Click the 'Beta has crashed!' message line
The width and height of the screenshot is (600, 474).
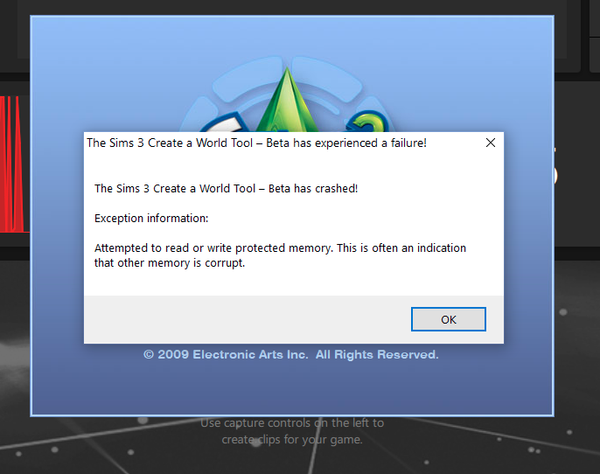click(x=226, y=188)
